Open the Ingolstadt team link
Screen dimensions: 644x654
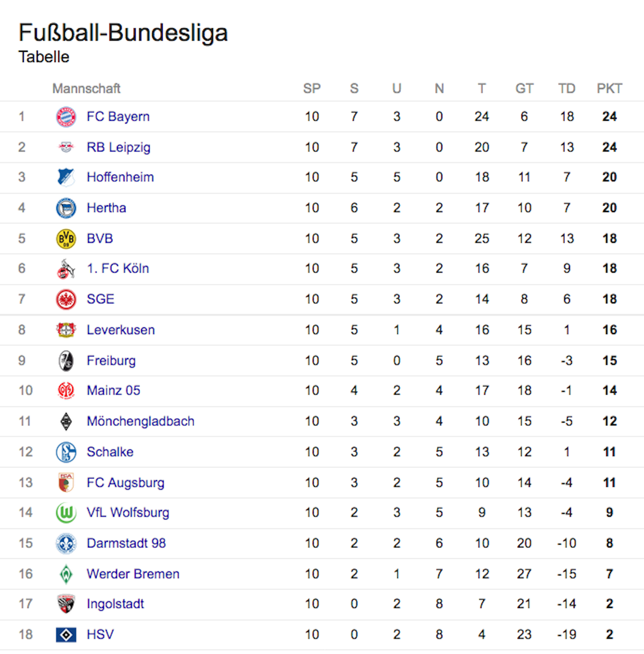[115, 603]
